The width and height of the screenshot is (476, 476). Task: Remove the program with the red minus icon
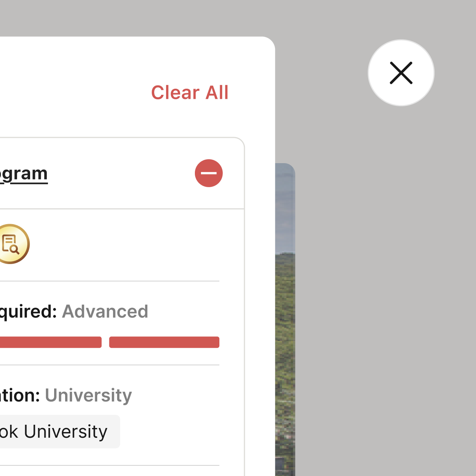coord(209,173)
